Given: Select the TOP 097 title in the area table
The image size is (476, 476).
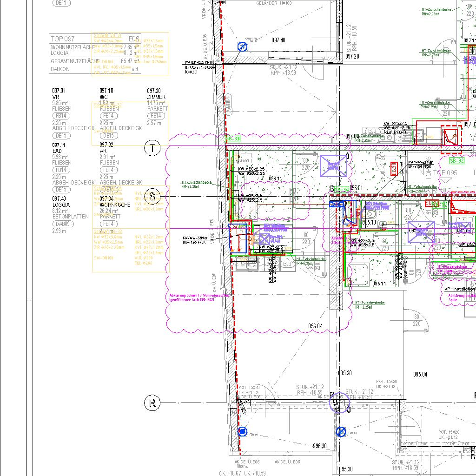Looking at the screenshot, I should point(63,39).
